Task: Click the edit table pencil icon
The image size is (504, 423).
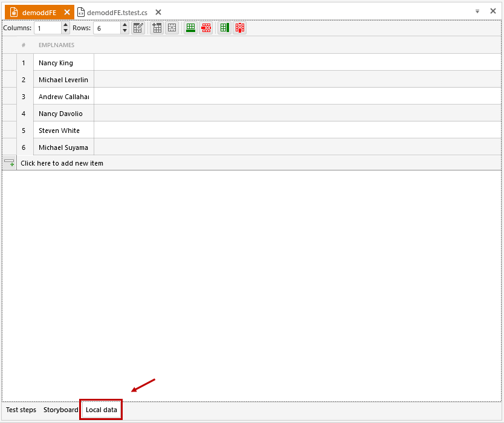Action: pyautogui.click(x=138, y=28)
